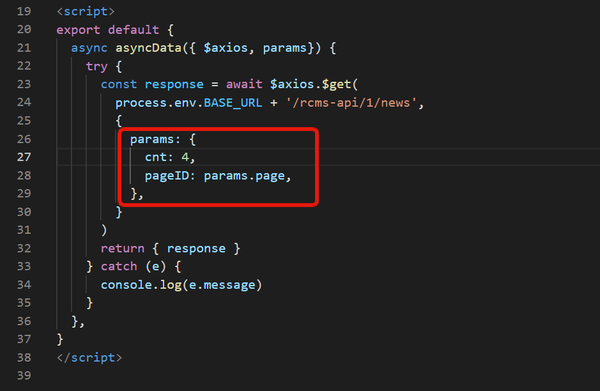Click line number 39 at the bottom
The image size is (600, 391).
[x=24, y=375]
